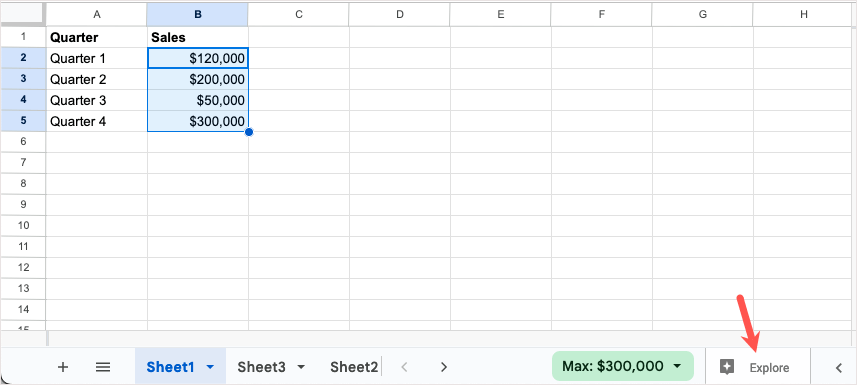The image size is (857, 385).
Task: Click the Explore star icon
Action: point(726,368)
